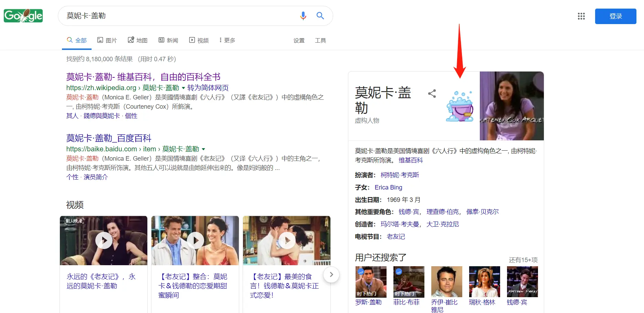644x313 pixels.
Task: Play the first video thumbnail
Action: click(104, 240)
